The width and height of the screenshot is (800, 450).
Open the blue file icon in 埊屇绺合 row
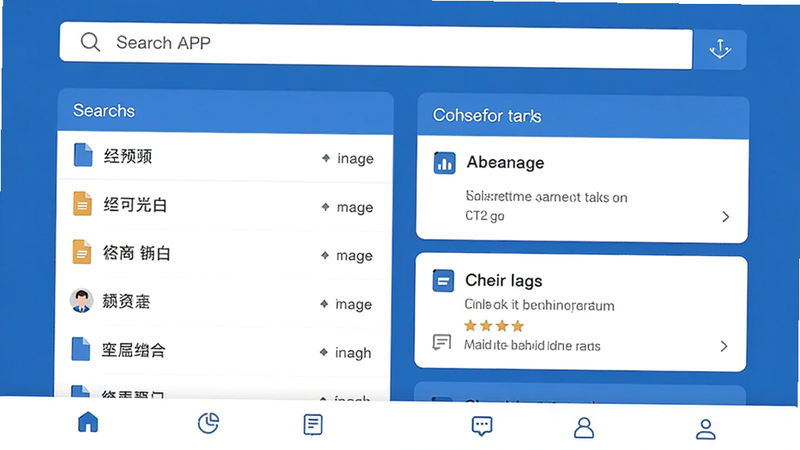pos(81,349)
